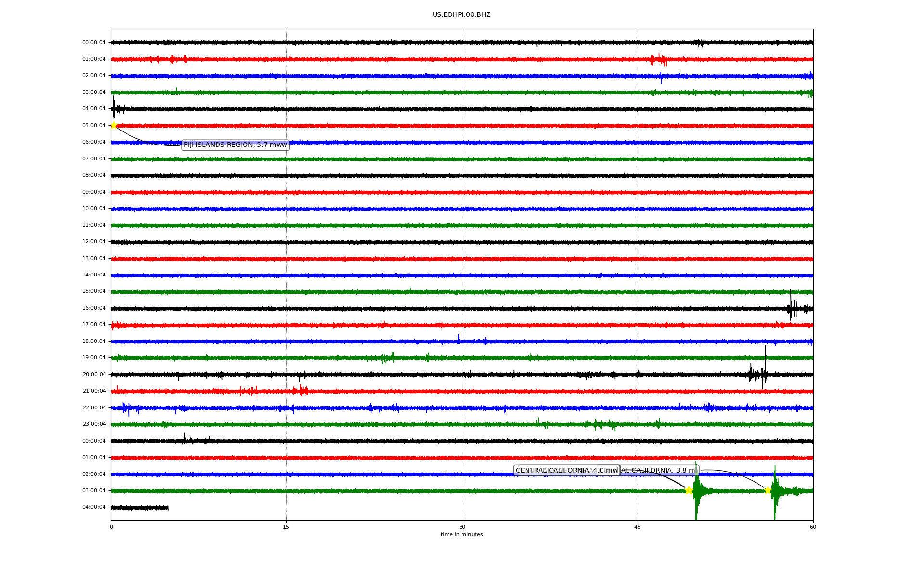Select the 23:00:04 row time label
The image size is (924, 578).
[x=94, y=424]
